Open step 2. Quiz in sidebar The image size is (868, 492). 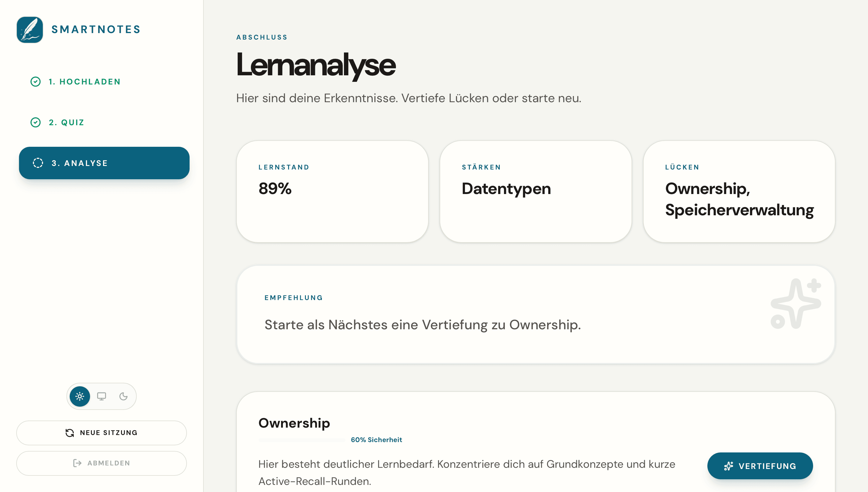tap(66, 122)
